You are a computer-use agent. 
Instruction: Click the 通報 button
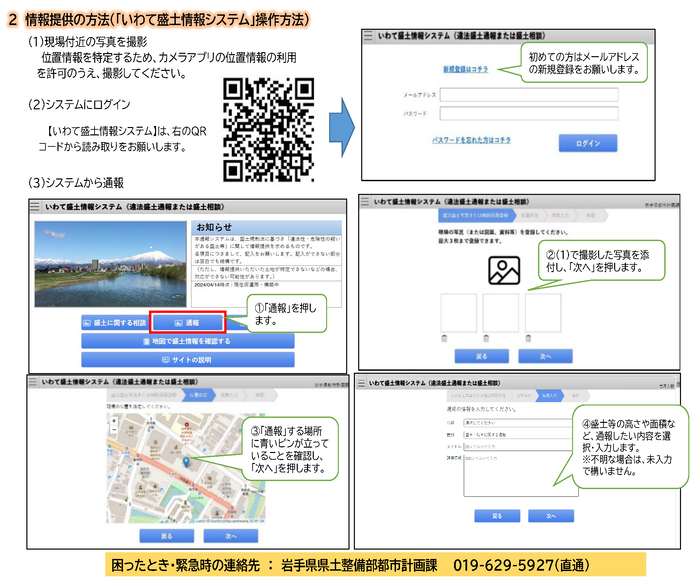coord(187,323)
